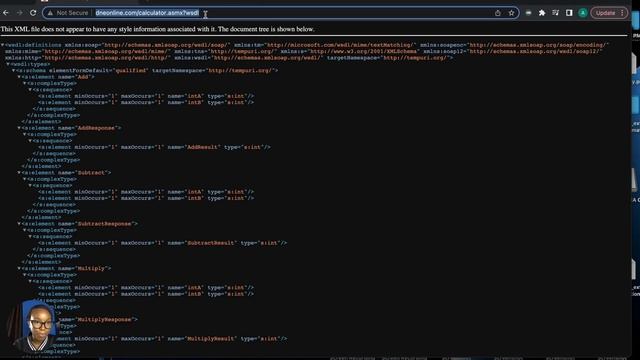This screenshot has width=640, height=360.
Task: Click the "This XML file does not appear" notice text
Action: (157, 29)
